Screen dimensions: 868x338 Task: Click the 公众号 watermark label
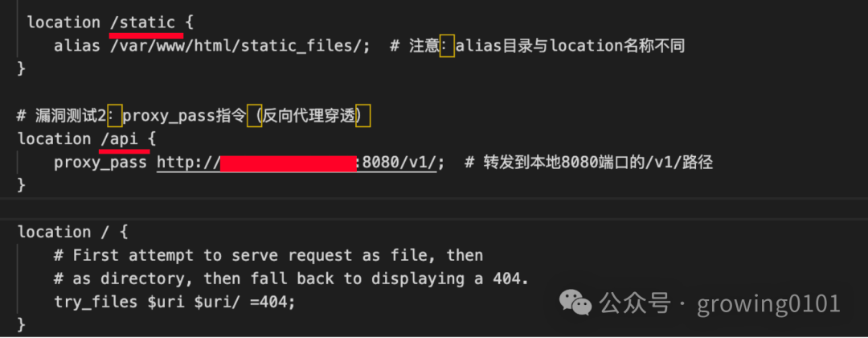click(x=635, y=303)
